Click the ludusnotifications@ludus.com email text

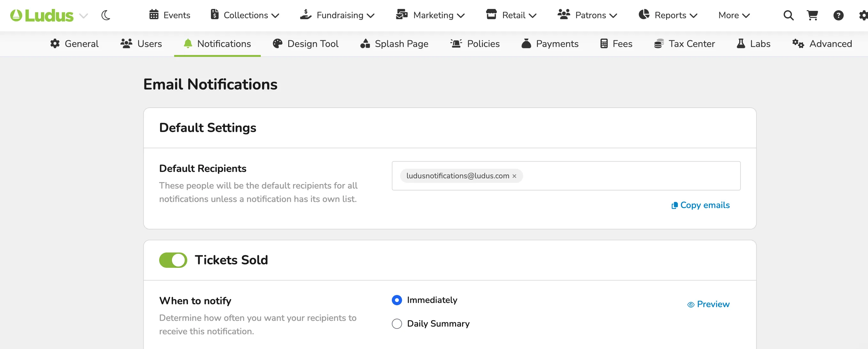click(458, 176)
